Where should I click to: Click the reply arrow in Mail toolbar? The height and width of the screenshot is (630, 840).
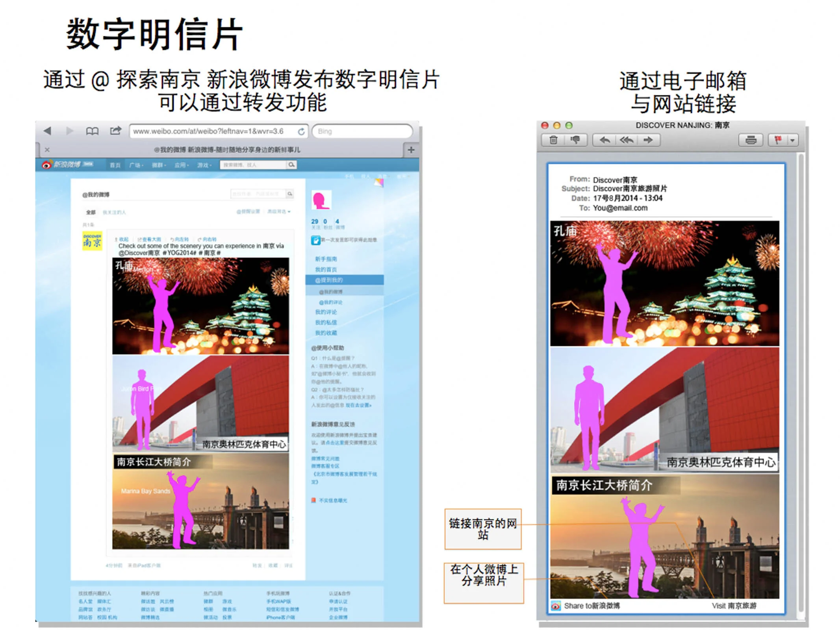click(605, 140)
